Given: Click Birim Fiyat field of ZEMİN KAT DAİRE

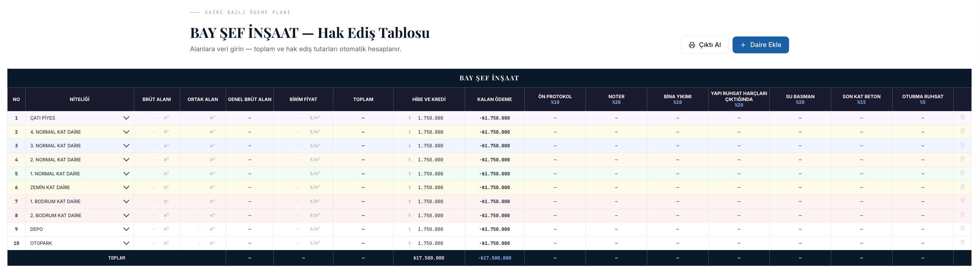Looking at the screenshot, I should [303, 188].
